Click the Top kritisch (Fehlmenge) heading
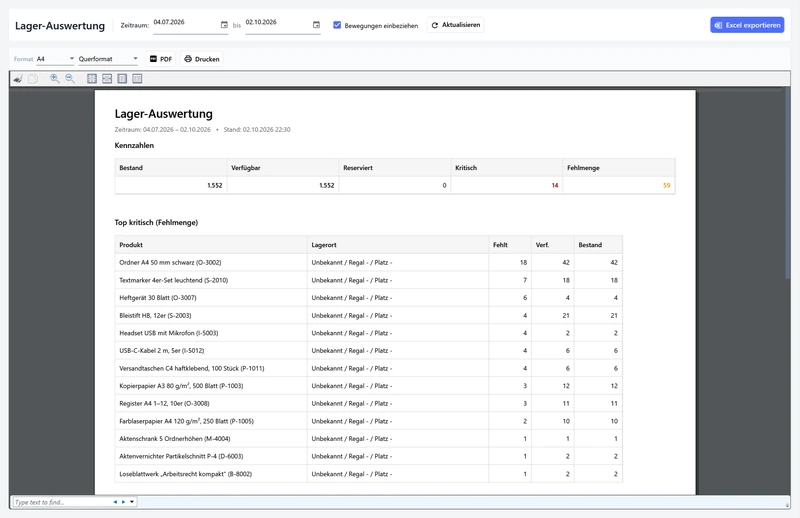This screenshot has height=518, width=800. (156, 223)
